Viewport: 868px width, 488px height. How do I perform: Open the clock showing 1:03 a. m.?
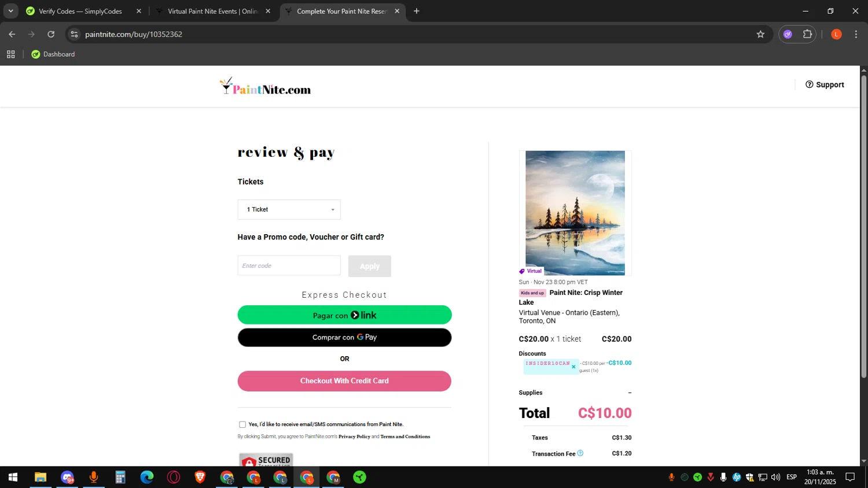coord(820,477)
